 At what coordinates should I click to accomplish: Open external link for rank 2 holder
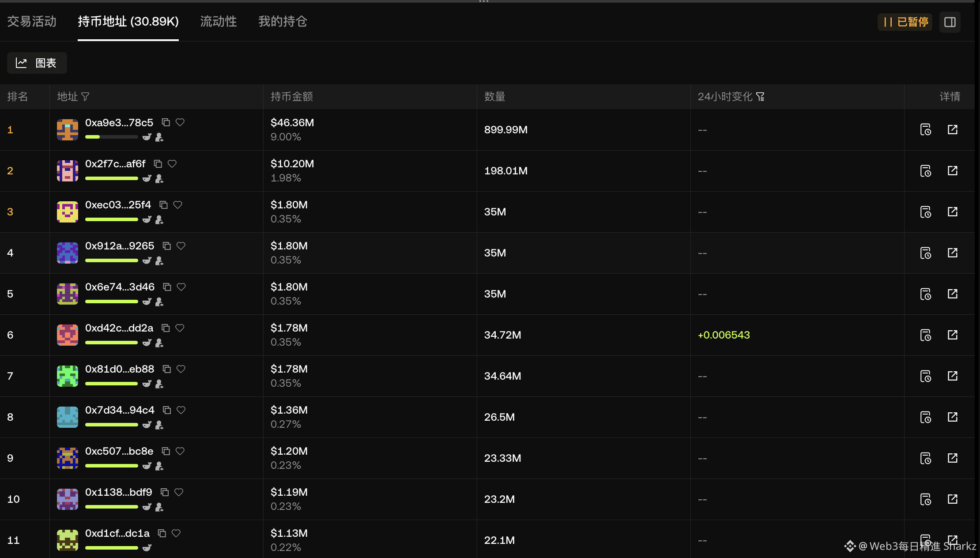pos(953,170)
